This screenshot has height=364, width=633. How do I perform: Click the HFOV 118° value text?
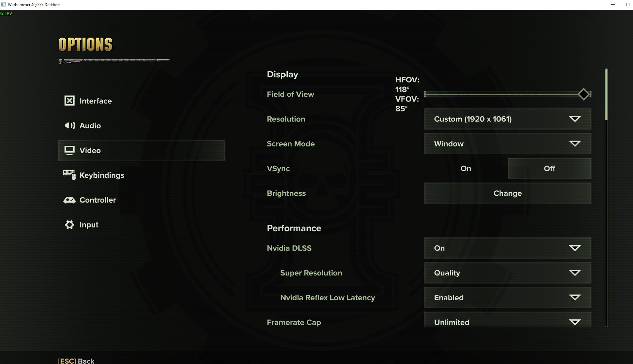pyautogui.click(x=407, y=85)
